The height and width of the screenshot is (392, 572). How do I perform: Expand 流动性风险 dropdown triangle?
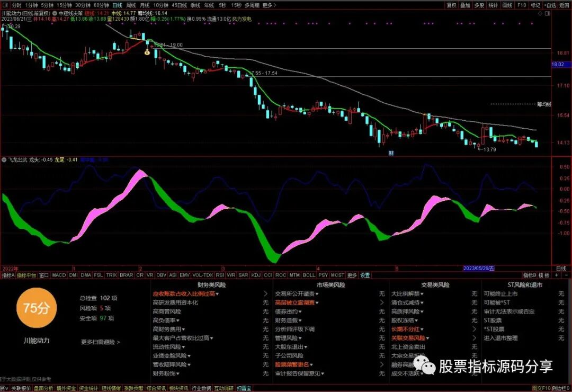tap(183, 347)
